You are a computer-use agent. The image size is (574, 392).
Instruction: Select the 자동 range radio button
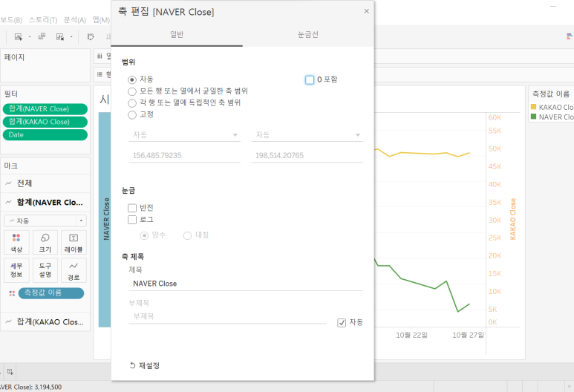coord(132,79)
